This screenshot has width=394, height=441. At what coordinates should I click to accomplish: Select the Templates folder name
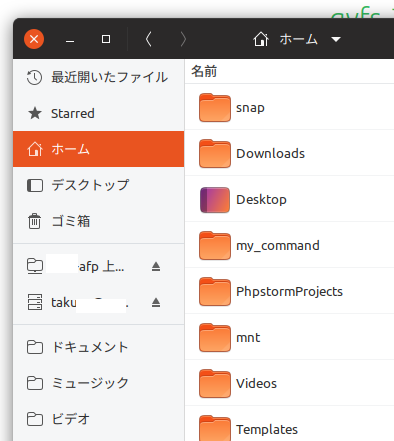267,429
